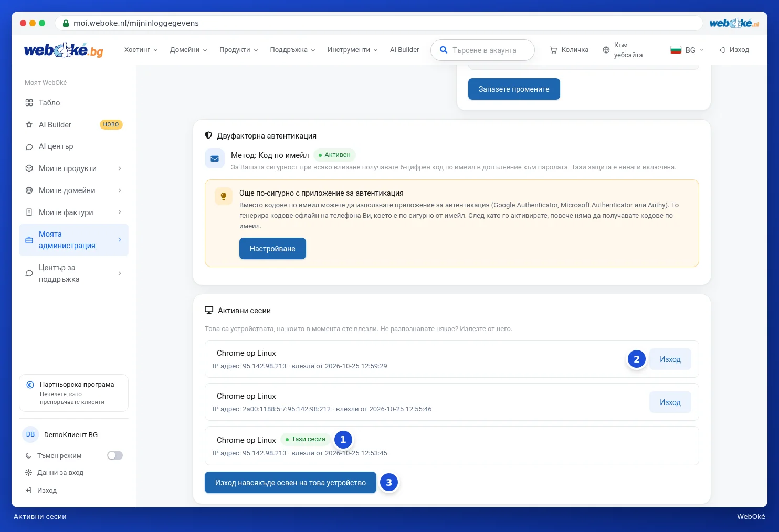Click the Моята администрация briefcase icon
The image size is (779, 532).
tap(29, 240)
